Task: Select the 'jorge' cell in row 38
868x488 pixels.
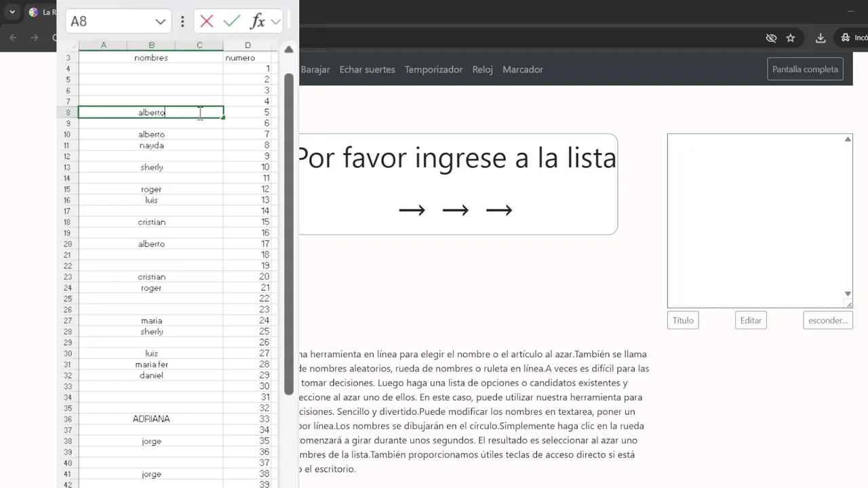Action: [x=151, y=441]
